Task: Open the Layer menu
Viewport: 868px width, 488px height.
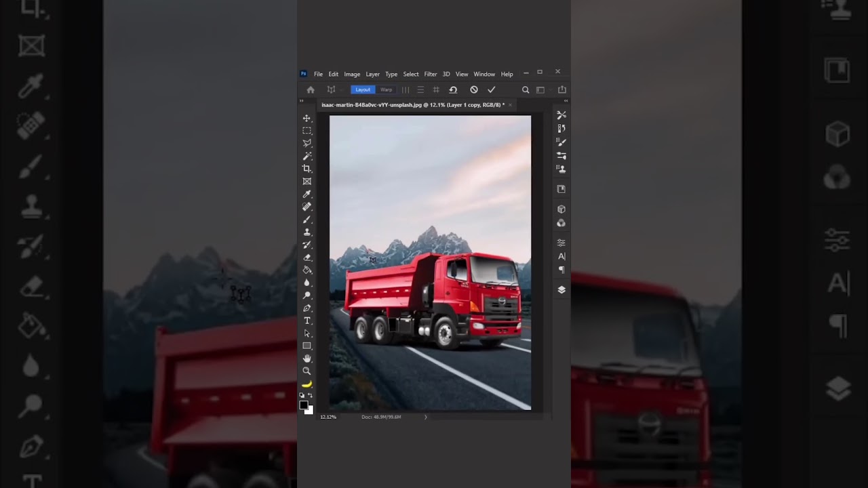Action: coord(373,74)
